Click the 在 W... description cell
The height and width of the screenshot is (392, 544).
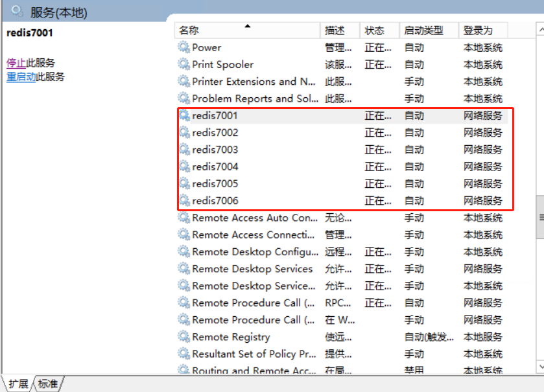point(340,319)
